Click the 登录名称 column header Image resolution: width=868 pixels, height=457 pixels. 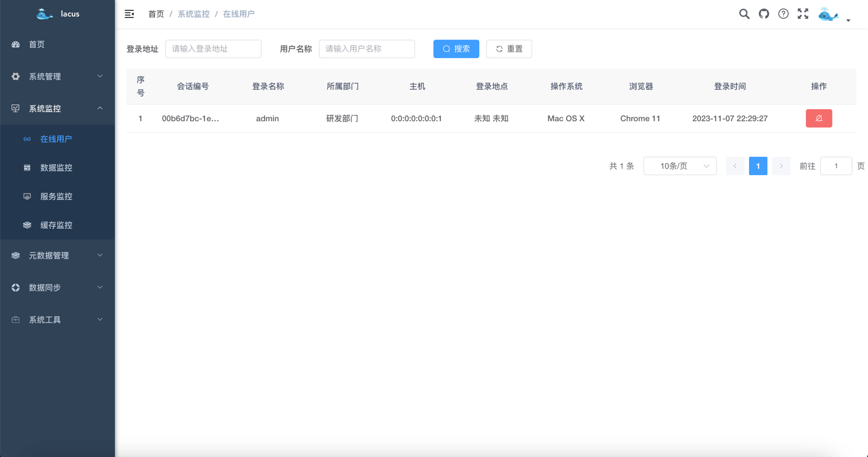click(268, 86)
